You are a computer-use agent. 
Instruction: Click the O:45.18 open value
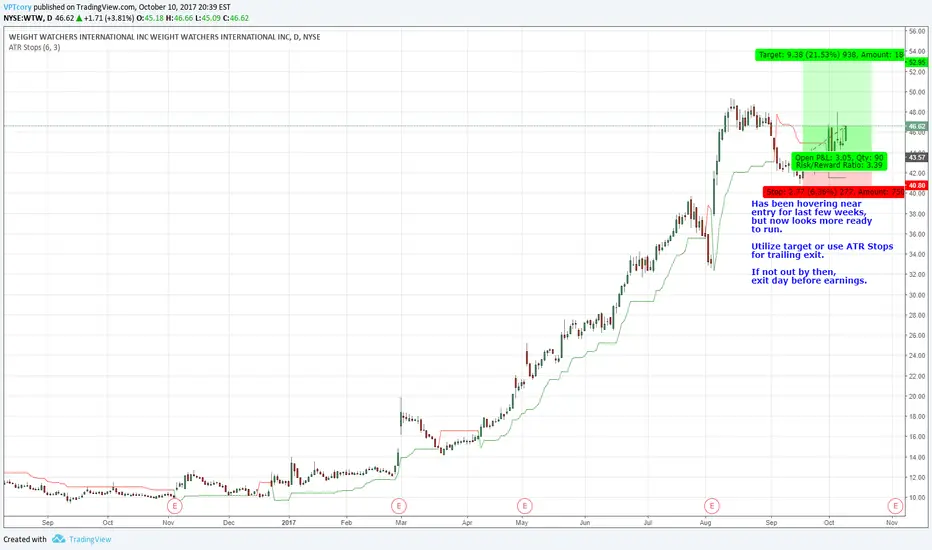pos(150,18)
